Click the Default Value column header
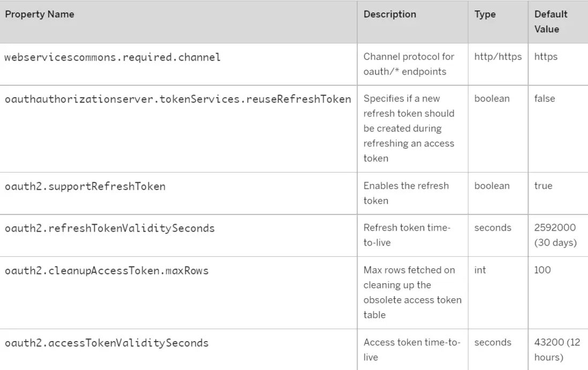Viewport: 588px width, 370px height. tap(551, 21)
